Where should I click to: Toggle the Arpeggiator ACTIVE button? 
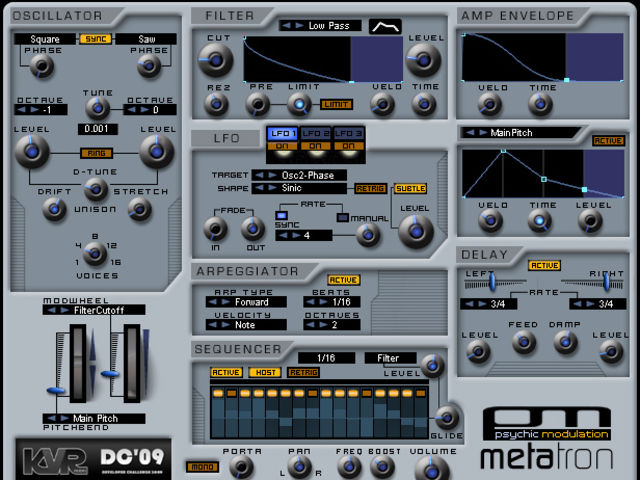344,280
